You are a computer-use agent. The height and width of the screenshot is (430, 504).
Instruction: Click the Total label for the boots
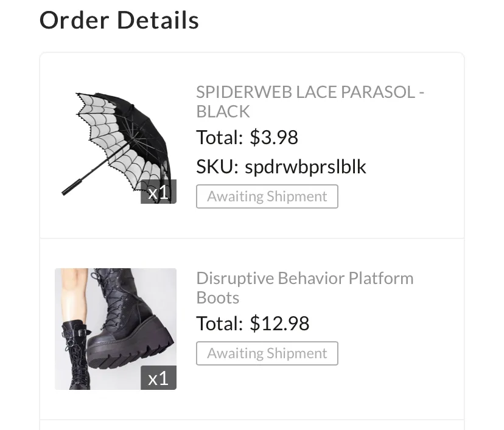coord(220,323)
